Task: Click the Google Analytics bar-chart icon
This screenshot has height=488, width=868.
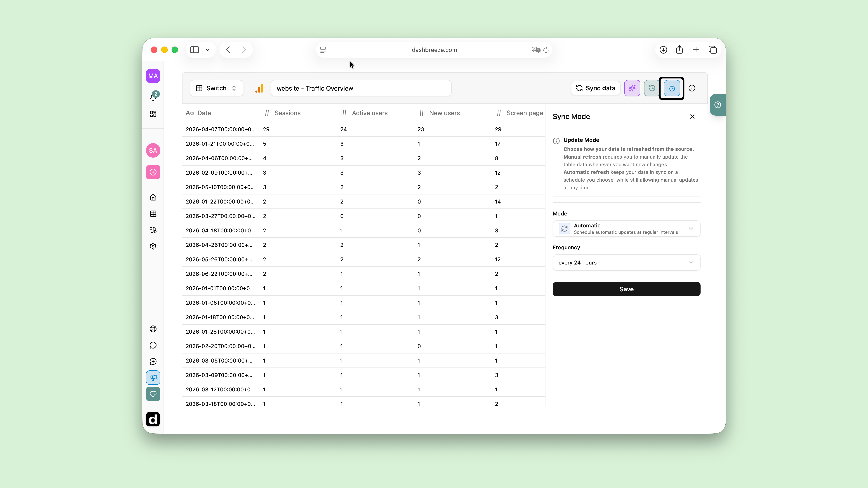Action: [x=259, y=88]
